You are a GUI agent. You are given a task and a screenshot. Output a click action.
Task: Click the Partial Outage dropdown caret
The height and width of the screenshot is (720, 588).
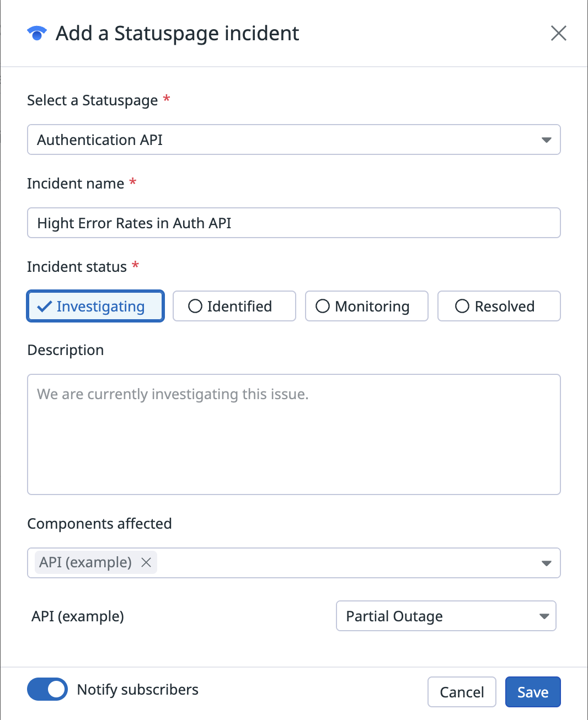click(544, 616)
